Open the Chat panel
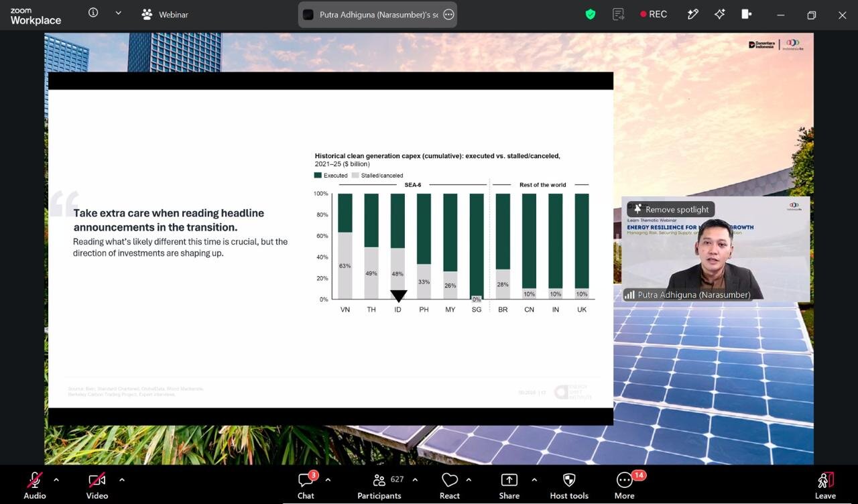This screenshot has width=858, height=504. pos(306,480)
